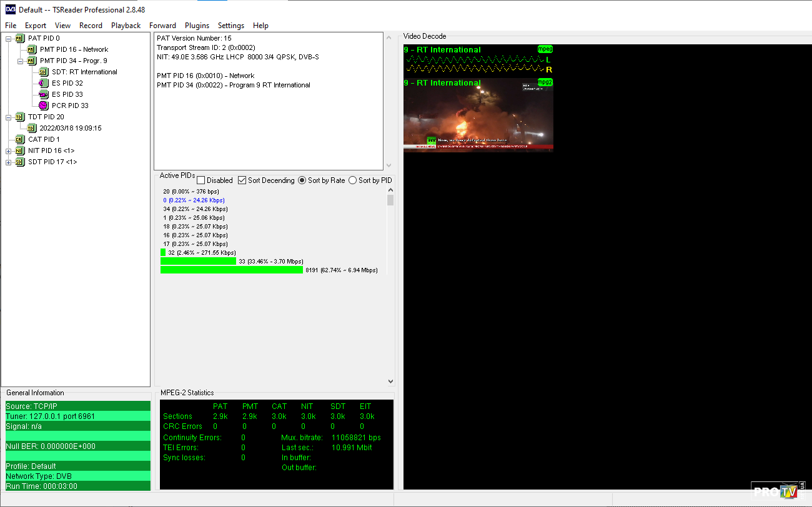Expand the NIT PID 16 tree node
The width and height of the screenshot is (812, 507).
coord(9,150)
